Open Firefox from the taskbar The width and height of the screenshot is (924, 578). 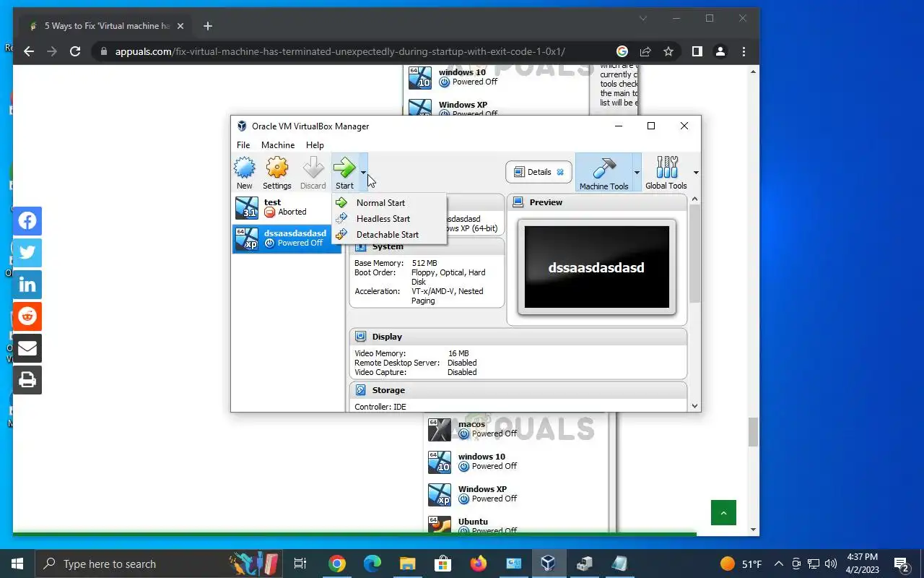(478, 564)
